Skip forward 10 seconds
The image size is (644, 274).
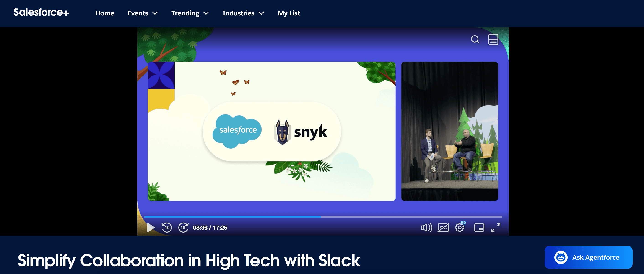(183, 227)
